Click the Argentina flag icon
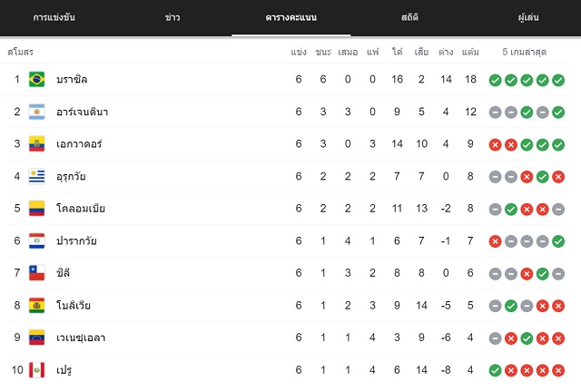This screenshot has width=581, height=392. pyautogui.click(x=36, y=112)
